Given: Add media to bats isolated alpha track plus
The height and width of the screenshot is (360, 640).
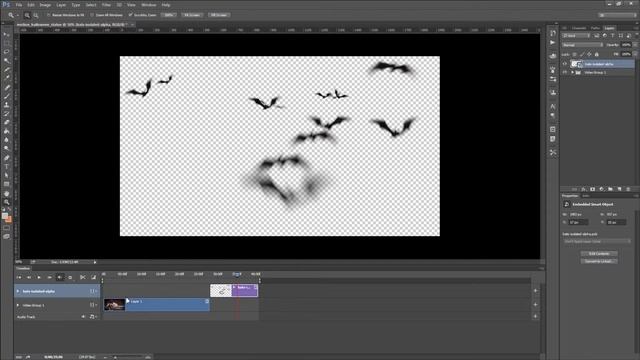Looking at the screenshot, I should click(536, 291).
